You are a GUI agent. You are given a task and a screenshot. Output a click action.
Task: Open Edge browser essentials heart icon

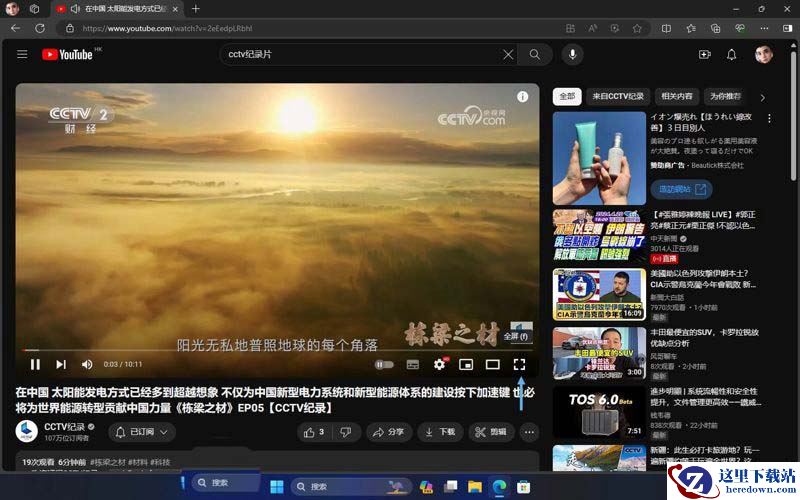click(x=740, y=29)
